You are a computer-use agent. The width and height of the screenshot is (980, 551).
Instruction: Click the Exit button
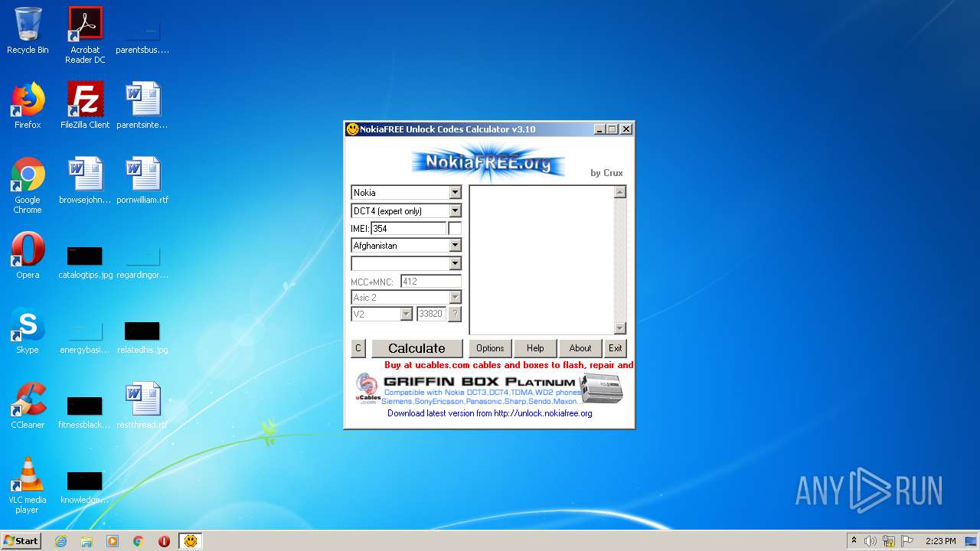[x=616, y=348]
